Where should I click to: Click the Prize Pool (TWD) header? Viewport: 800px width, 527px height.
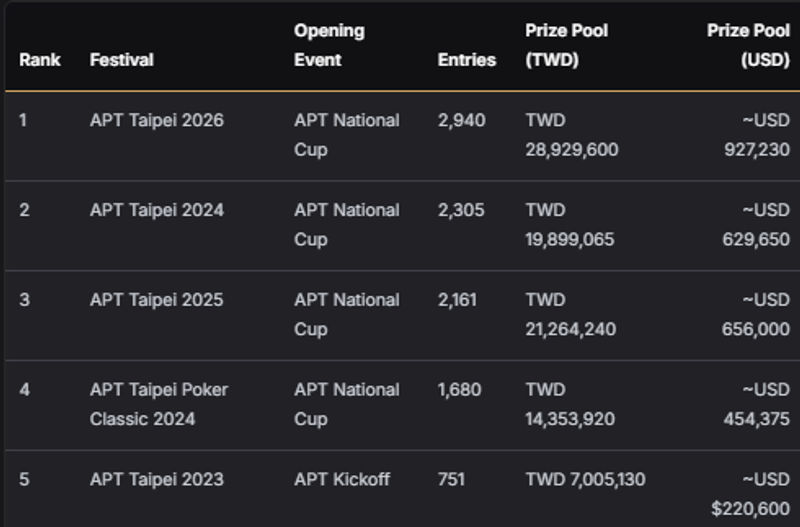point(567,45)
